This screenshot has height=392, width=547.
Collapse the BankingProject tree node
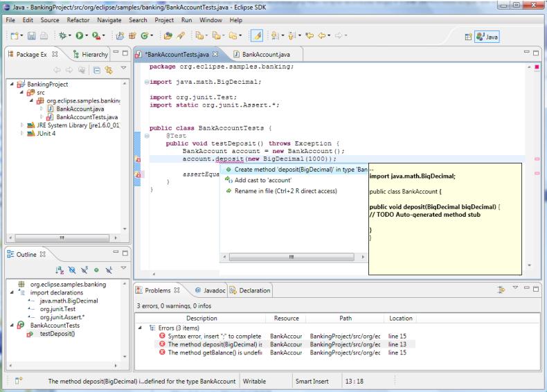tap(12, 84)
